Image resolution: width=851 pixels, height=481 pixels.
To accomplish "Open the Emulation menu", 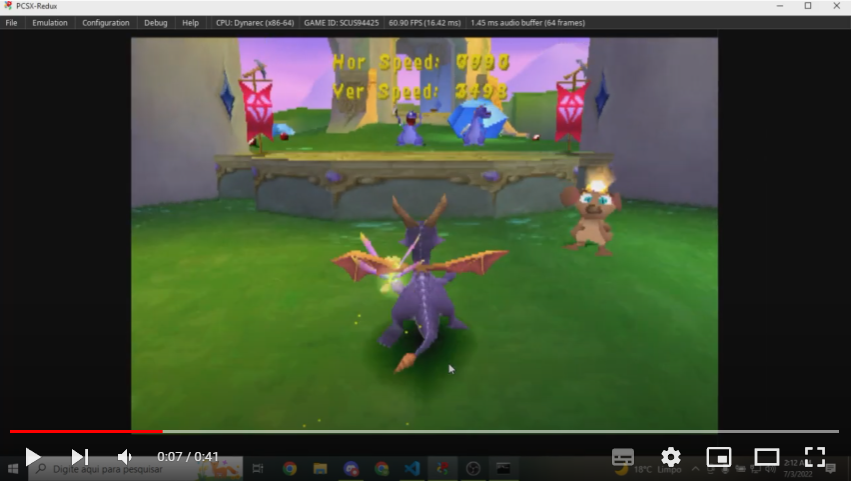I will pos(50,23).
